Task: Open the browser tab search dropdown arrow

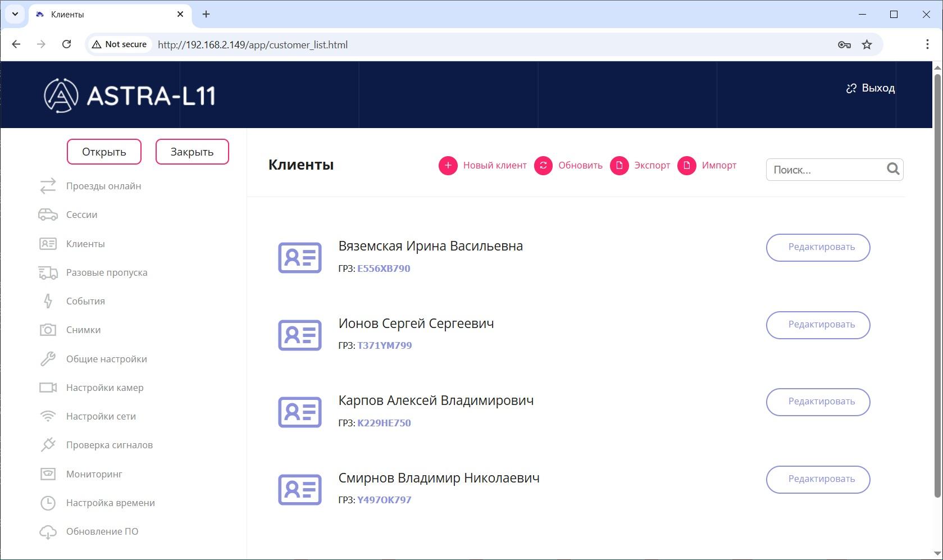Action: click(x=15, y=14)
